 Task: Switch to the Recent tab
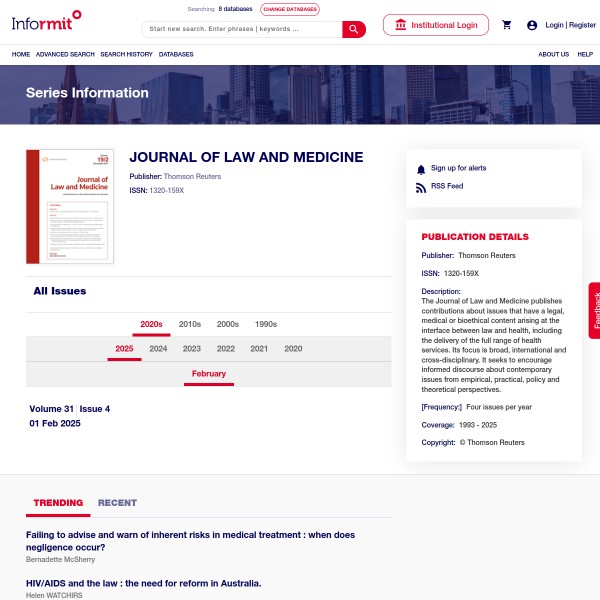[117, 503]
